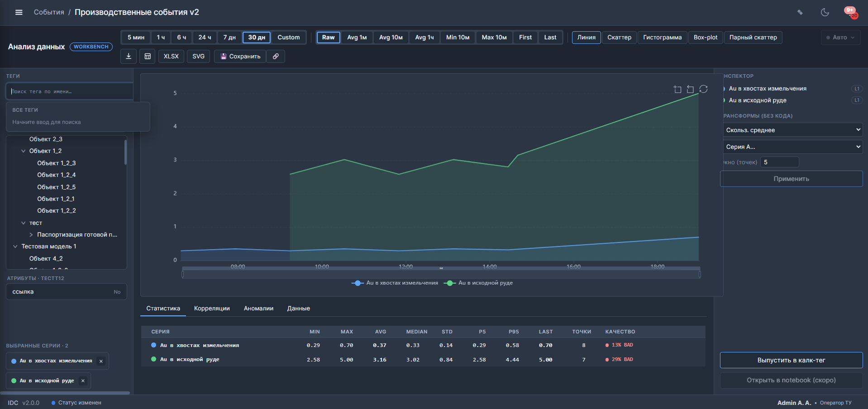Select the 7 дн time range
Image resolution: width=868 pixels, height=409 pixels.
coord(229,37)
